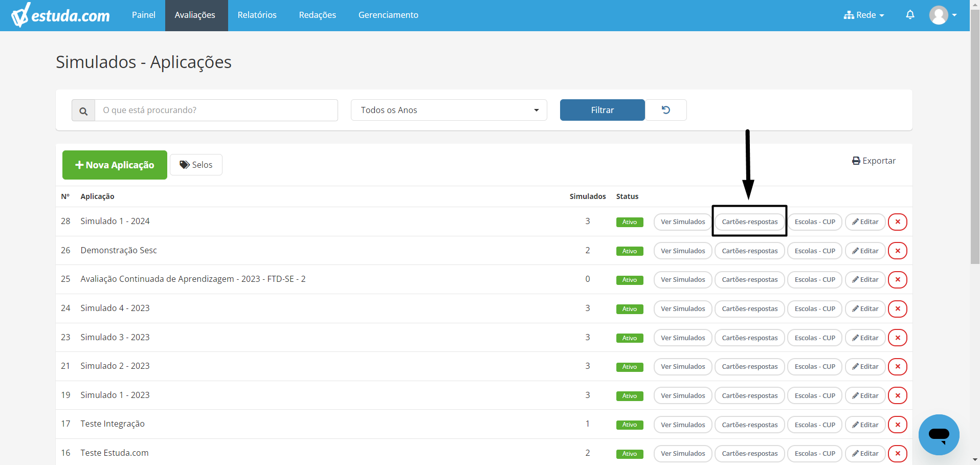Expand the Rede network dropdown
This screenshot has width=980, height=465.
[864, 15]
